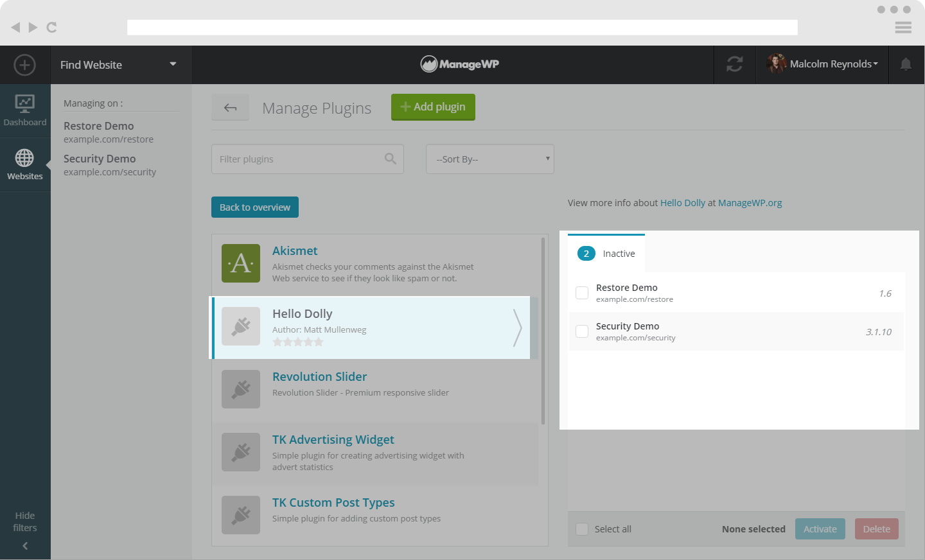925x560 pixels.
Task: Click browser reload icon
Action: 52,27
